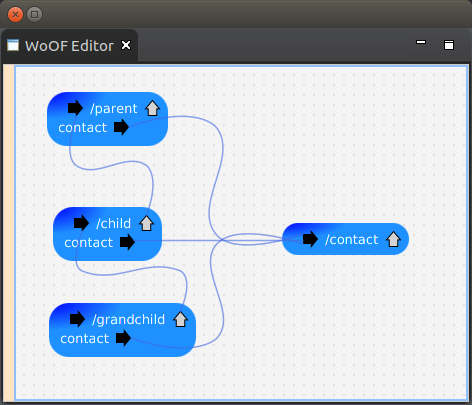Click the input arrow on /parent node

75,108
